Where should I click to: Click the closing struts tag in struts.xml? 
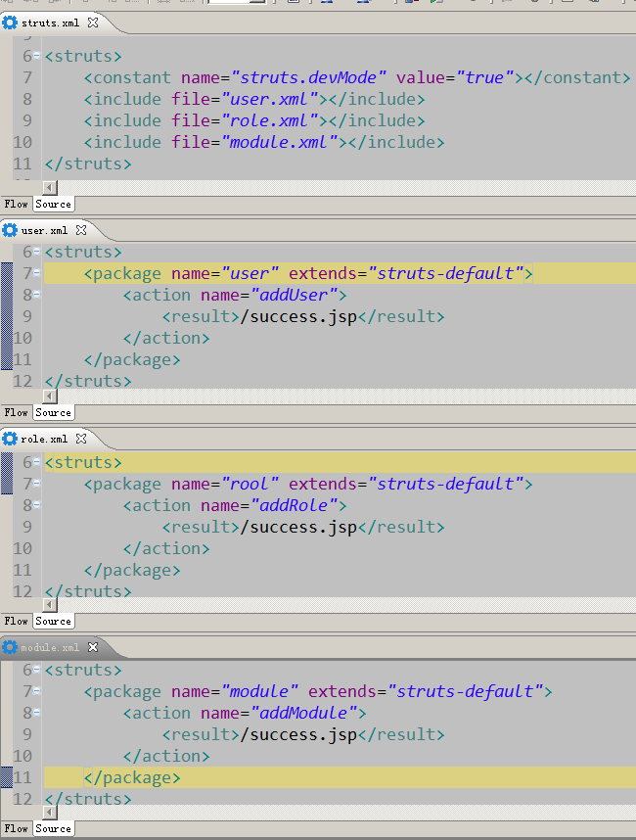point(88,163)
